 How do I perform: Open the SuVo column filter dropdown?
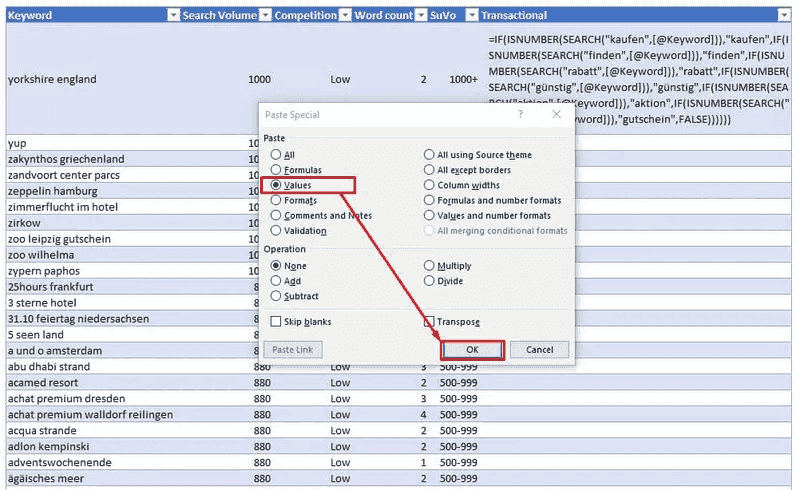point(473,15)
